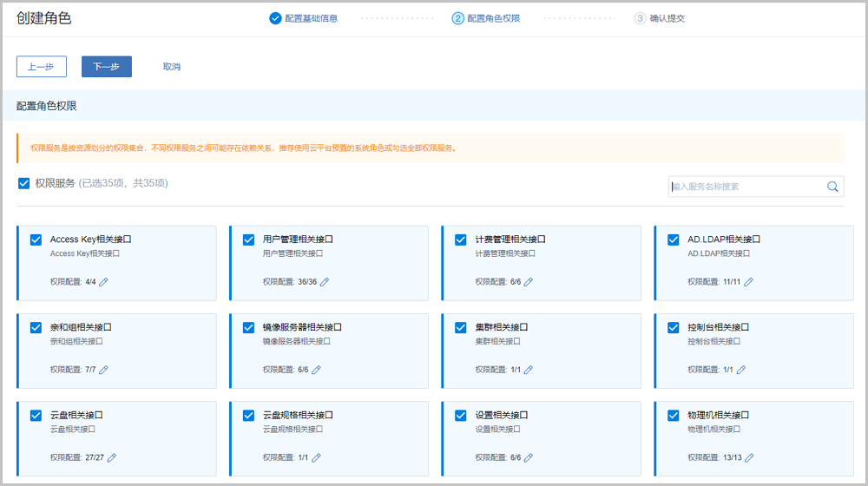This screenshot has height=486, width=868.
Task: Uncheck the 控制台相关接口 checkbox
Action: point(674,327)
